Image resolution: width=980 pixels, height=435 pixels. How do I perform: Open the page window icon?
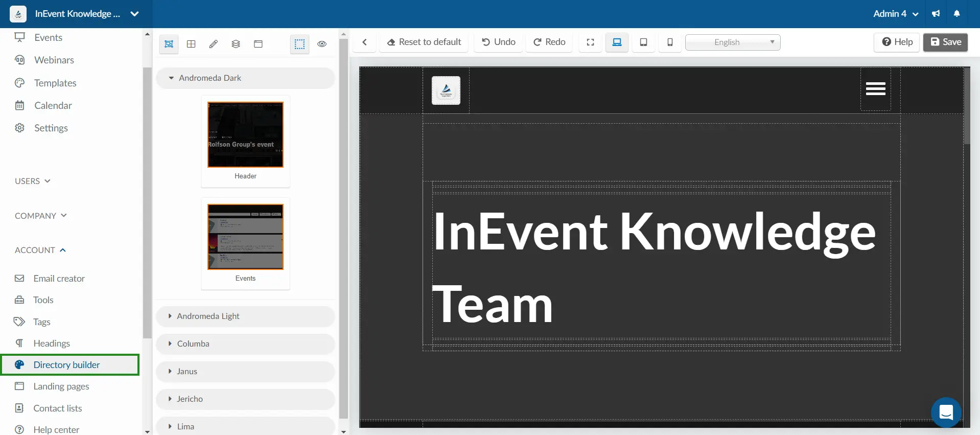[x=259, y=44]
